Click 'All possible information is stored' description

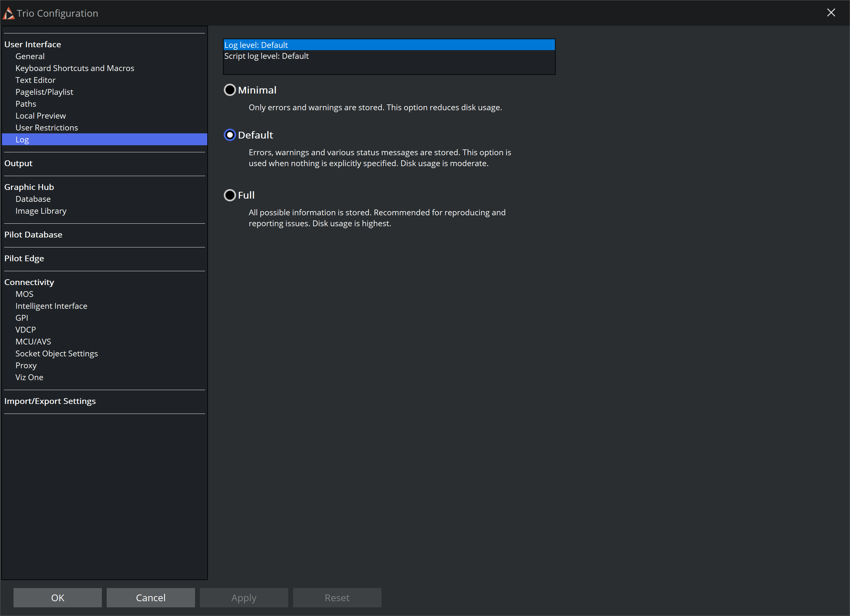click(x=377, y=218)
